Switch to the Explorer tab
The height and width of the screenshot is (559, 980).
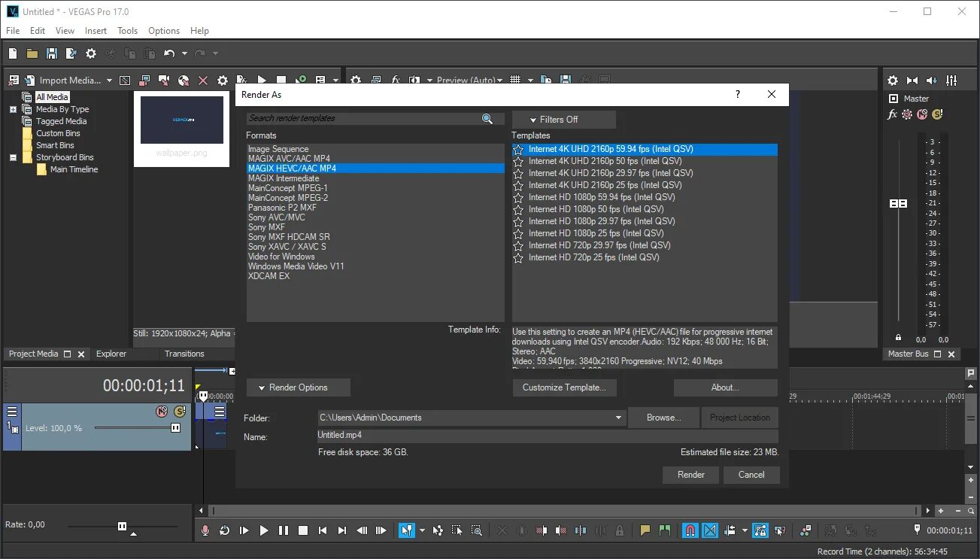(111, 354)
